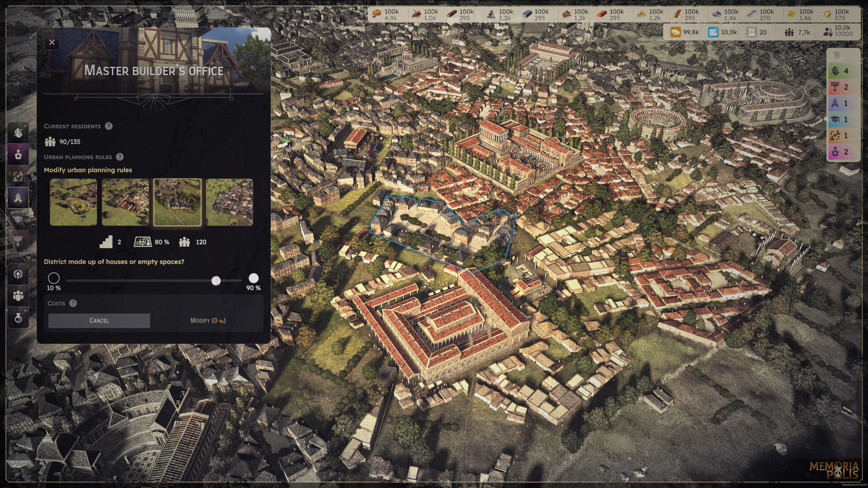Open the graduation cap sidebar icon

point(18,220)
